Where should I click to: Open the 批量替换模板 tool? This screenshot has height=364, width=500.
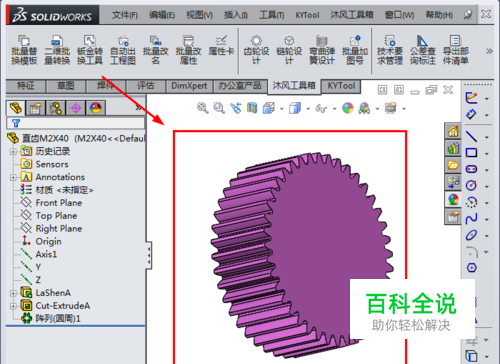tap(24, 50)
